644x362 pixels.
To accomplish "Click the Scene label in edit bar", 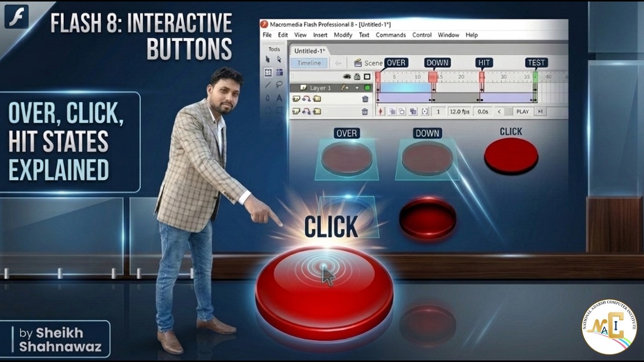I will [373, 63].
